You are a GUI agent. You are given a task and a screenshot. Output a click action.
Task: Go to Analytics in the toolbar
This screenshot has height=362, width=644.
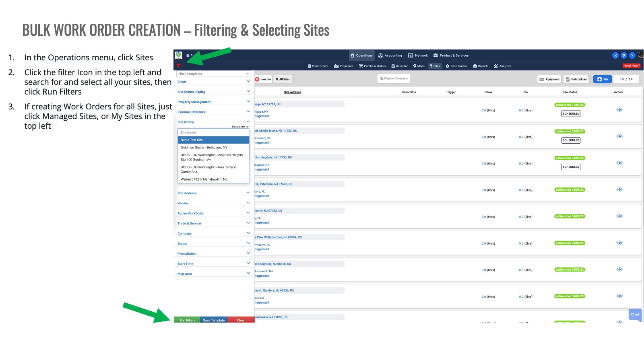coord(502,66)
